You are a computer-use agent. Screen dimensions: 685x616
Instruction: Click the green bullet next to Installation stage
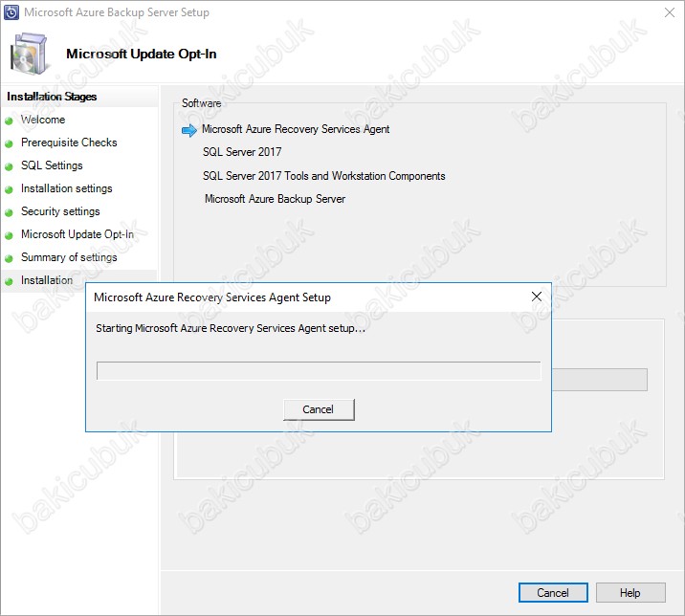coord(9,282)
